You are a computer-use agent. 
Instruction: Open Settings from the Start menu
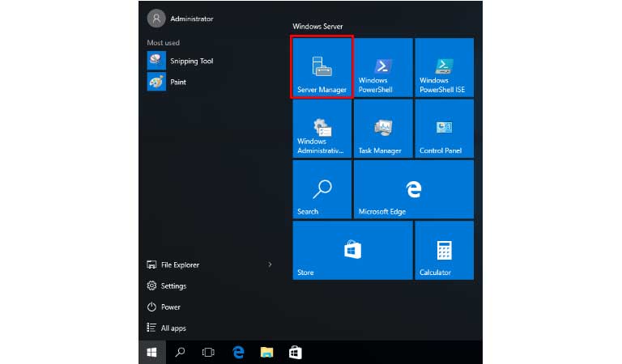[x=167, y=286]
